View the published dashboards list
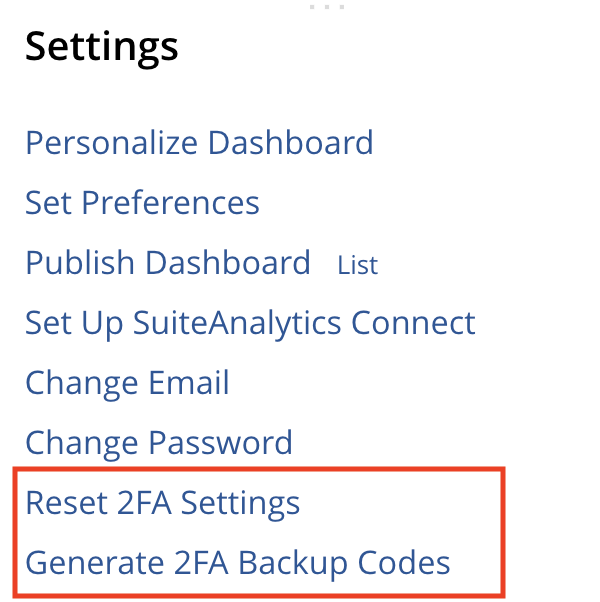Image resolution: width=600 pixels, height=602 pixels. pyautogui.click(x=357, y=265)
